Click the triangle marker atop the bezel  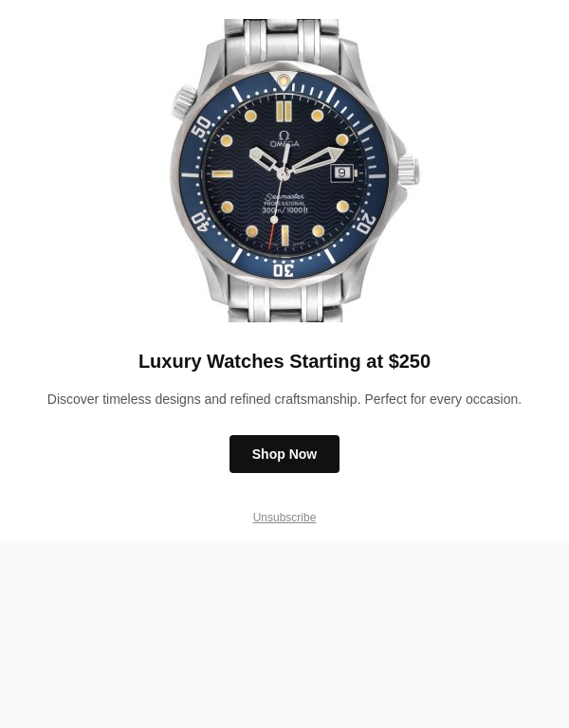284,81
